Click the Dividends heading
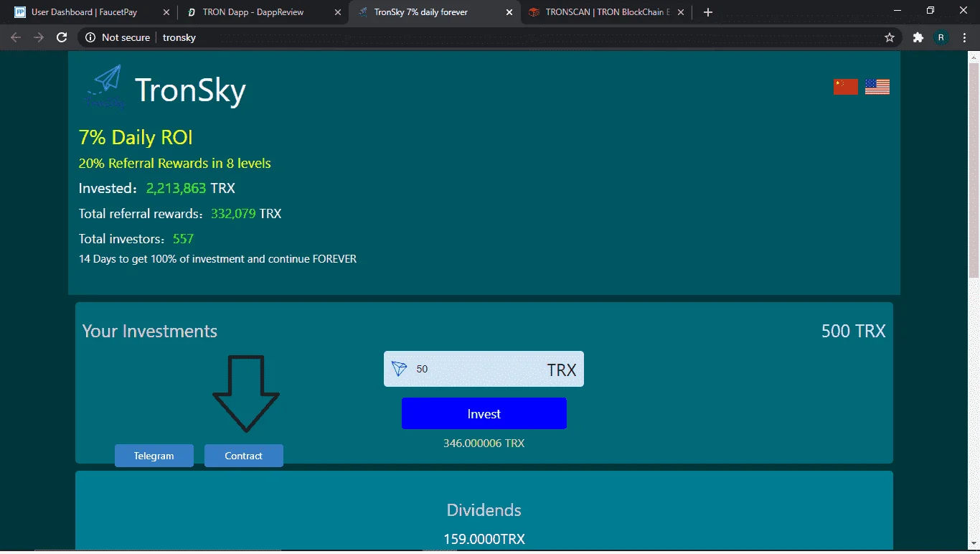Viewport: 980px width, 554px height. [484, 510]
